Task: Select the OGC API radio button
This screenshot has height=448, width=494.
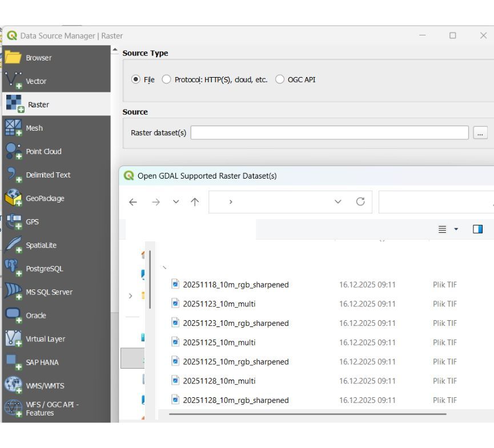Action: [x=280, y=79]
